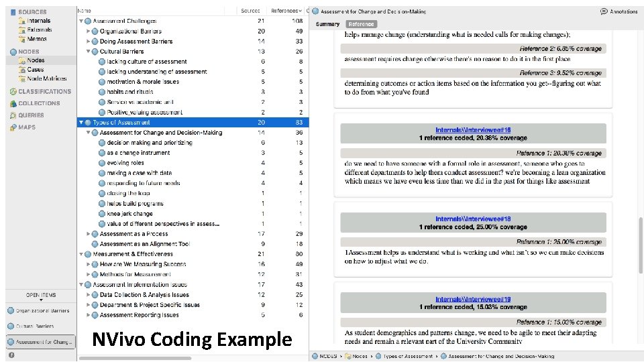Switch to the Reference tab
The width and height of the screenshot is (644, 362).
[361, 24]
